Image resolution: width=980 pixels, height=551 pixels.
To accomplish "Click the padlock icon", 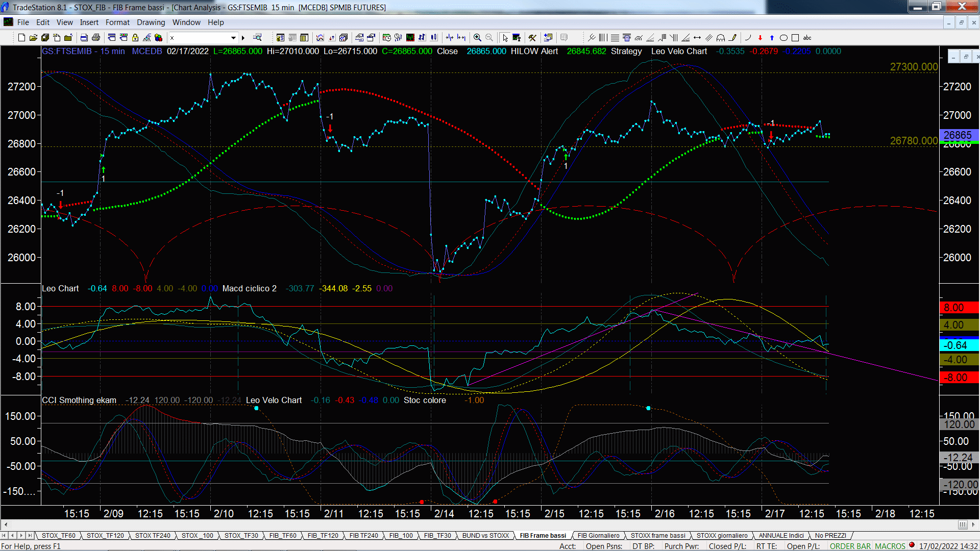I will [x=135, y=38].
